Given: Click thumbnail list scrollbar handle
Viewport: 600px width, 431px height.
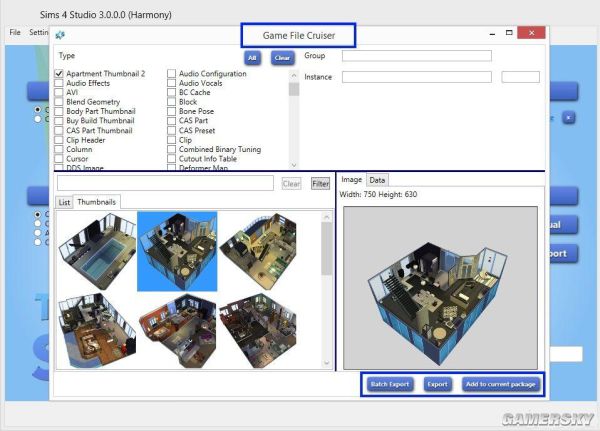Looking at the screenshot, I should click(326, 248).
